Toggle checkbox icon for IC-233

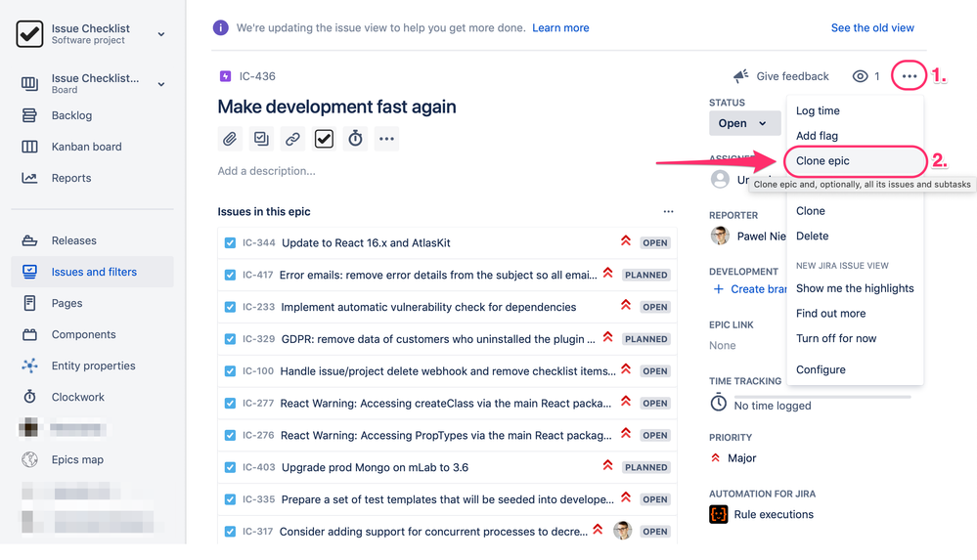click(x=230, y=307)
